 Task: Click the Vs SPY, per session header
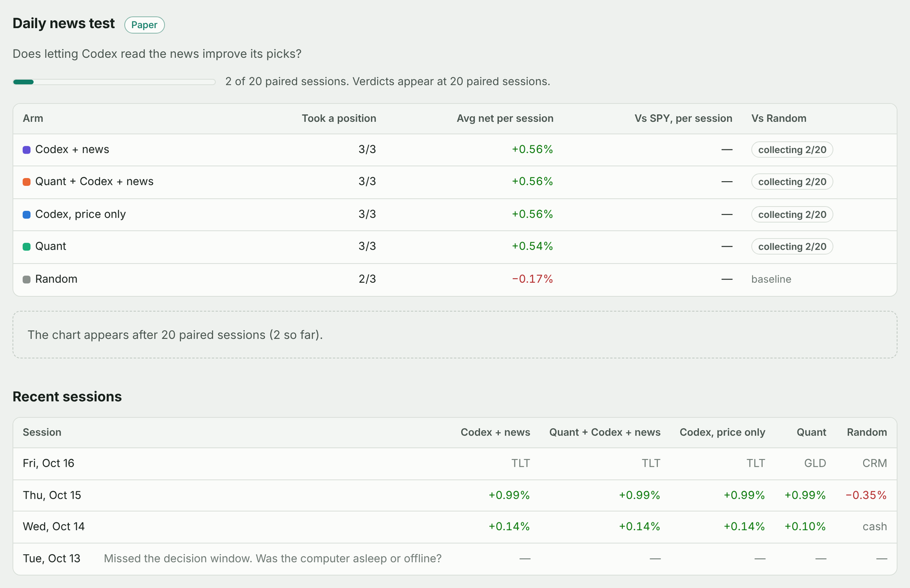pyautogui.click(x=683, y=118)
